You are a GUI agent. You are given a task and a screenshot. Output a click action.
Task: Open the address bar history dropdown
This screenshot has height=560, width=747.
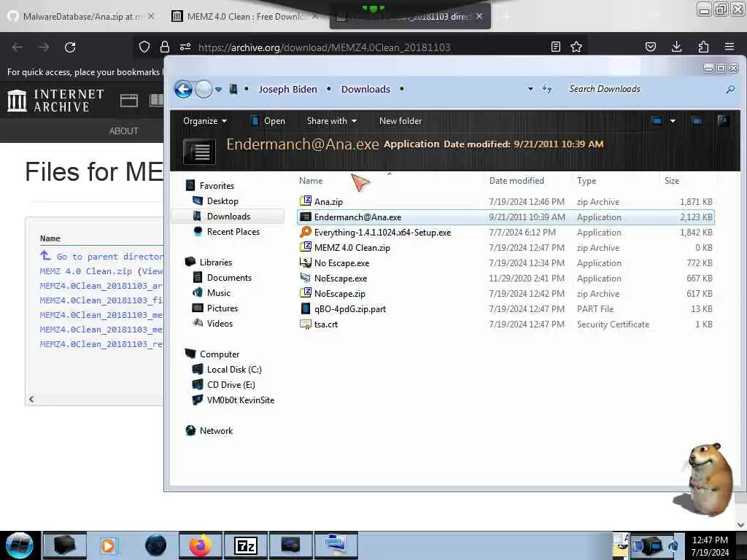530,89
